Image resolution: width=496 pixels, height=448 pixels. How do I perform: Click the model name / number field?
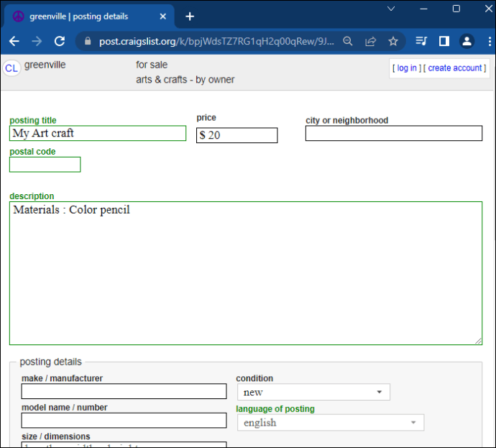[x=124, y=421]
